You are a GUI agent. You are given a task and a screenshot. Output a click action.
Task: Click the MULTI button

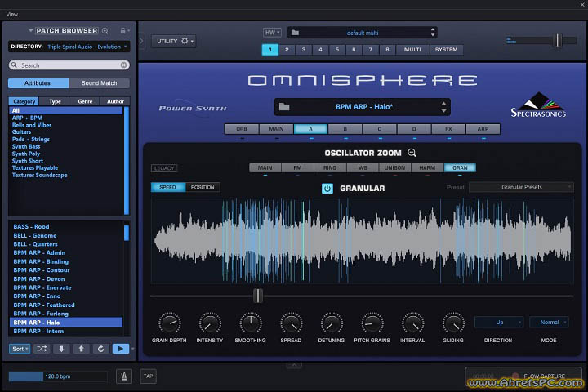coord(412,50)
